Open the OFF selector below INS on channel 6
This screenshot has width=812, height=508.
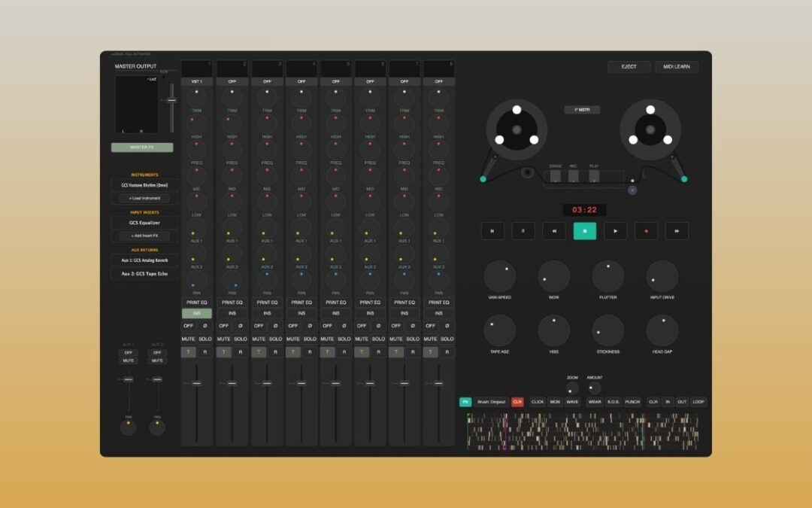click(362, 326)
